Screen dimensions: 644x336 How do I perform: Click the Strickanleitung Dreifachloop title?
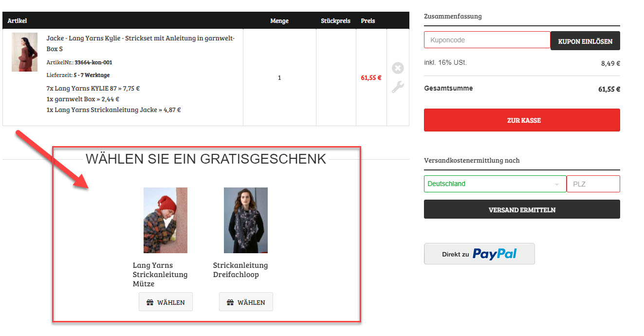(240, 270)
